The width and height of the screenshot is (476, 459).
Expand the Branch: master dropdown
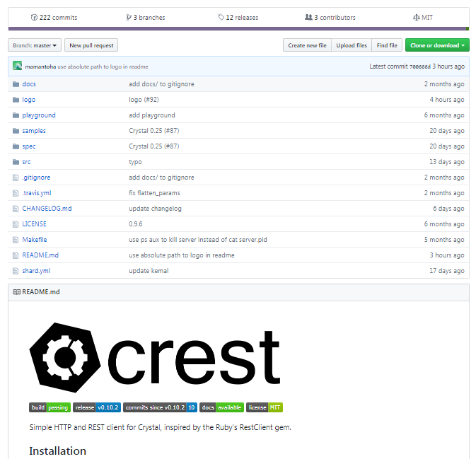35,45
